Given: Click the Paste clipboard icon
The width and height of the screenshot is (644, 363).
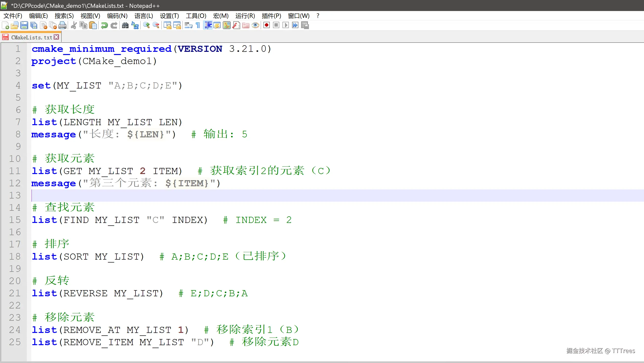Looking at the screenshot, I should coord(93,25).
